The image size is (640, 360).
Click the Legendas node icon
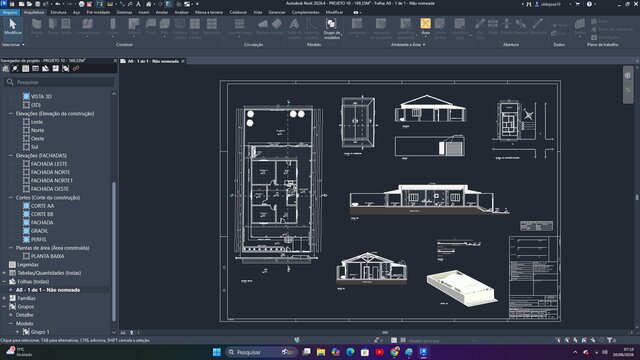(x=12, y=264)
